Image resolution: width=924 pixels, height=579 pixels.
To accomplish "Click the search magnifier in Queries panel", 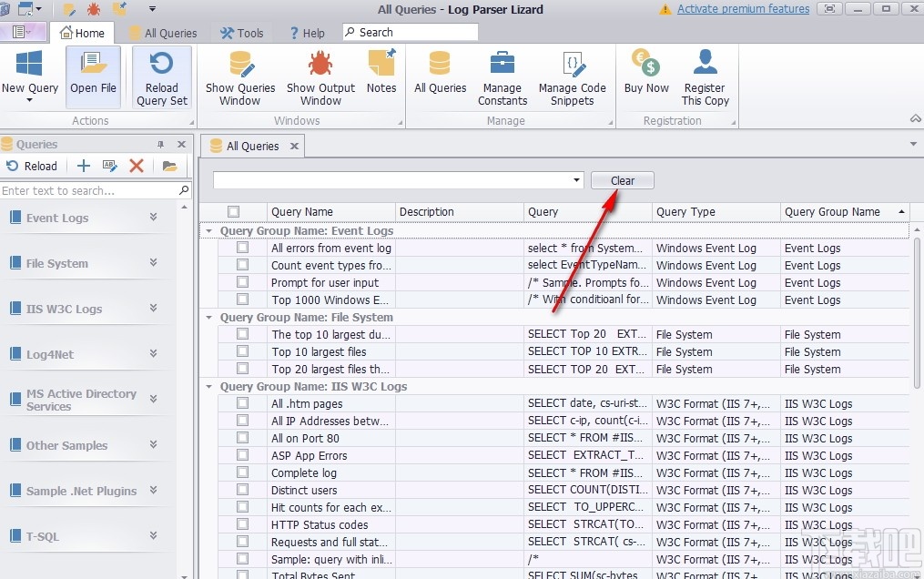I will tap(184, 190).
